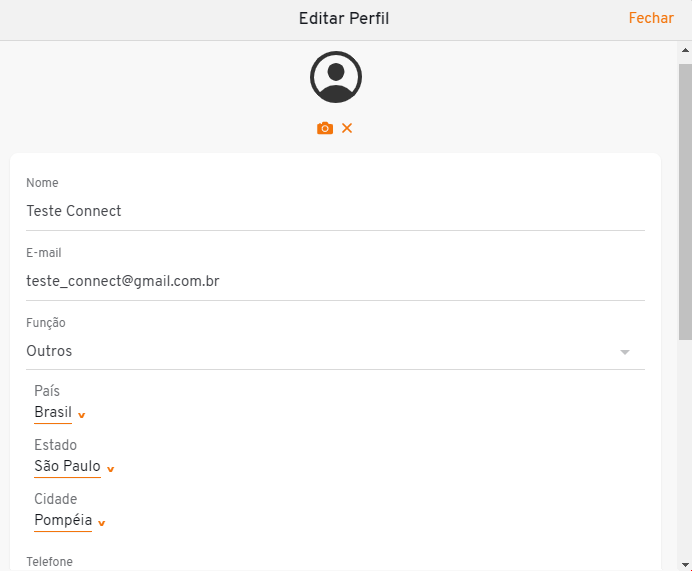Remove profile photo with orange X icon

click(x=347, y=128)
